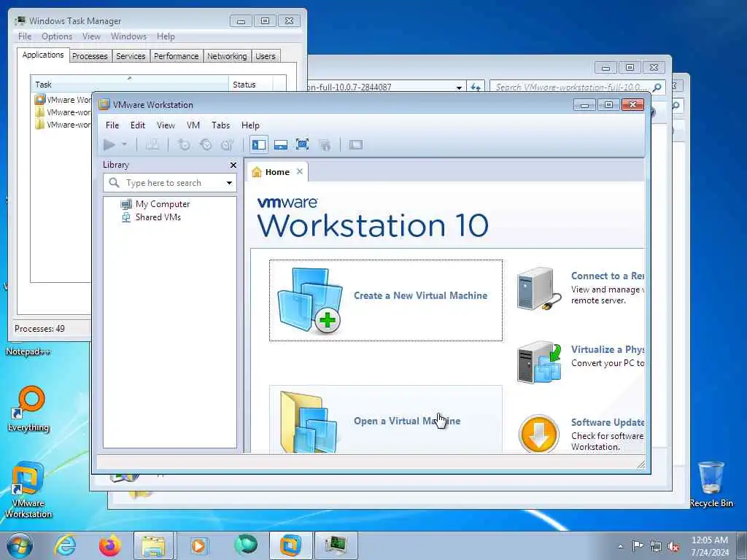Click Connect to a Remote Server link
747x560 pixels.
pyautogui.click(x=608, y=276)
